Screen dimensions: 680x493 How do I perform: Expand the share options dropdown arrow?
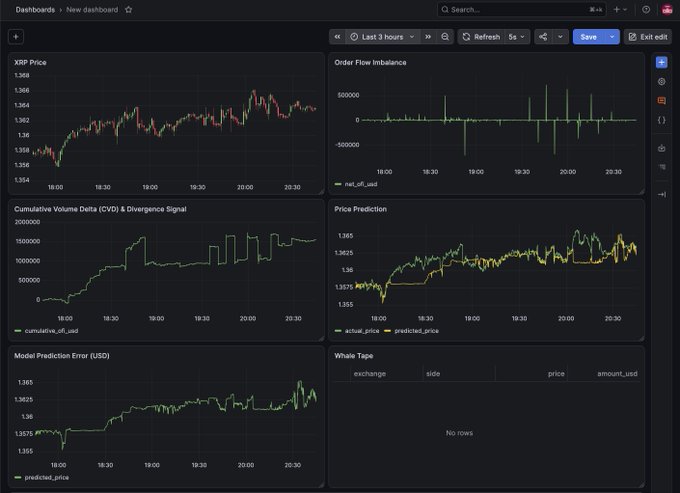click(x=560, y=37)
